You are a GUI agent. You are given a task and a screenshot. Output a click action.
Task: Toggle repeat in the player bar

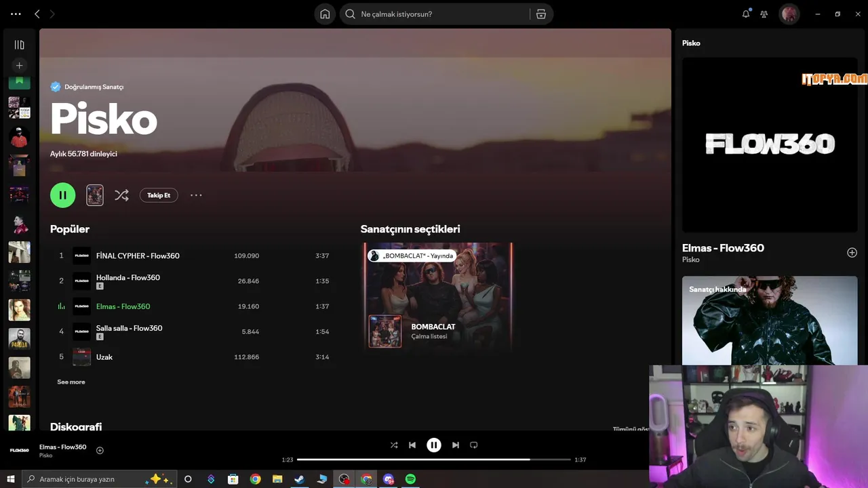(474, 445)
